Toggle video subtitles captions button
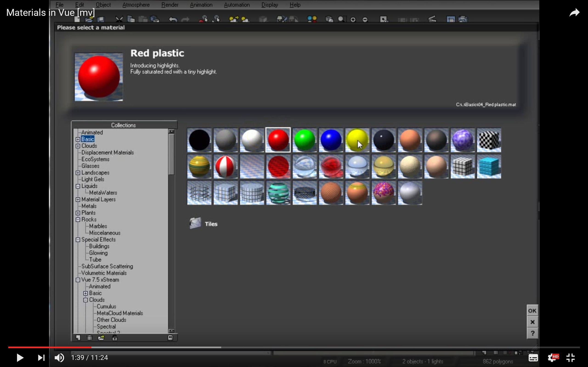Viewport: 588px width, 367px height. [x=533, y=358]
